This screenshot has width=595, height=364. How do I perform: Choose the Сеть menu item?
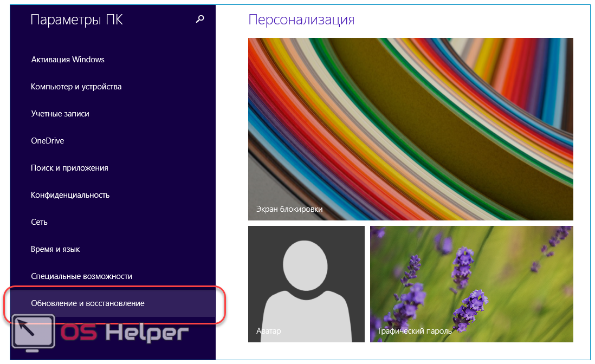[40, 222]
